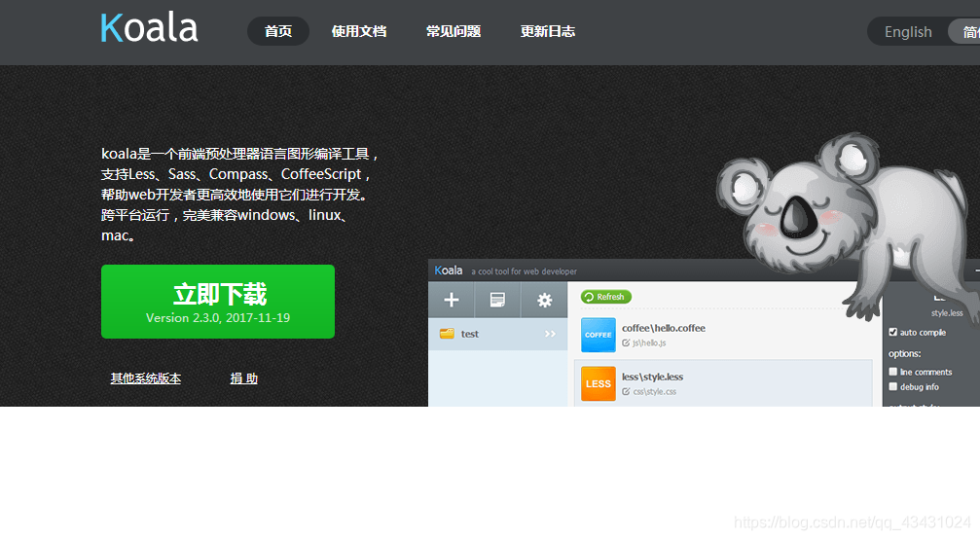Image resolution: width=980 pixels, height=540 pixels.
Task: Enable the line comments checkbox
Action: (893, 372)
